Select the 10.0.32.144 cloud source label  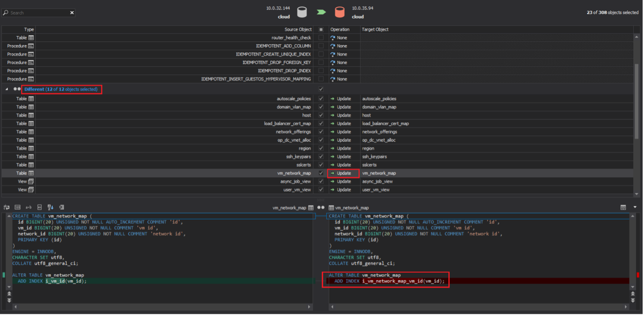[278, 12]
